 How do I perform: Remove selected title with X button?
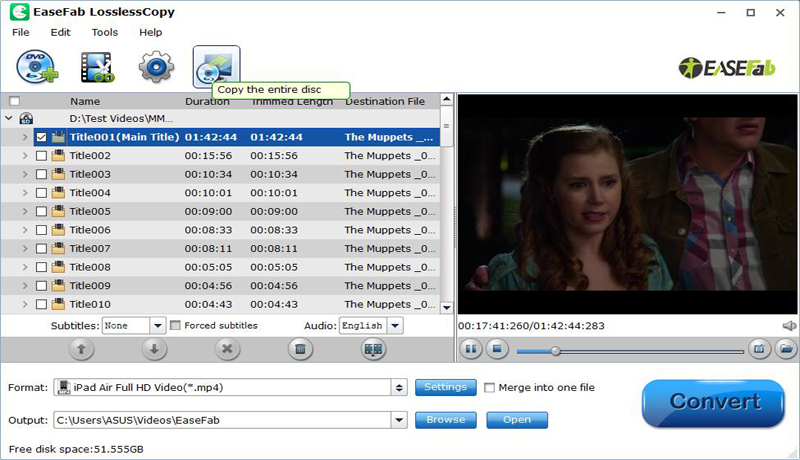pos(227,349)
